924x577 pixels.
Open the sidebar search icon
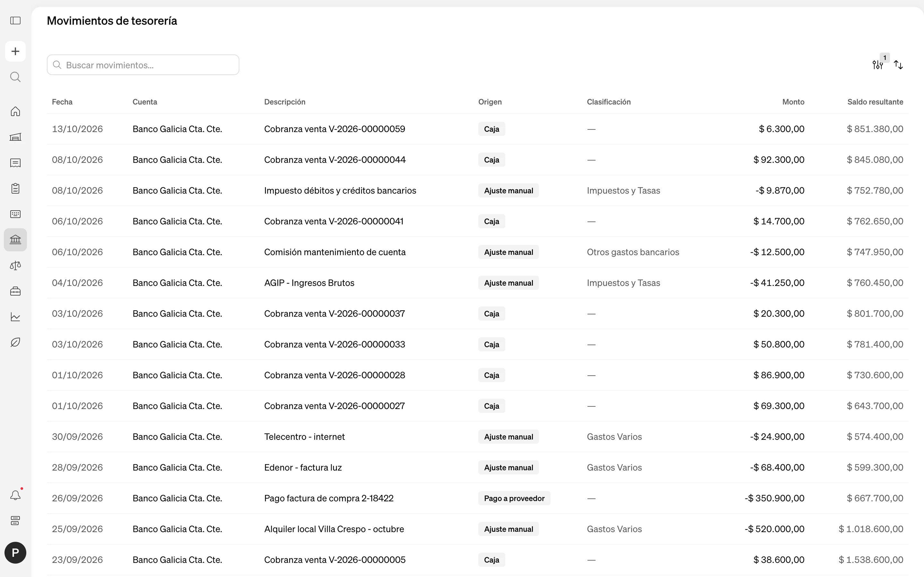point(15,77)
